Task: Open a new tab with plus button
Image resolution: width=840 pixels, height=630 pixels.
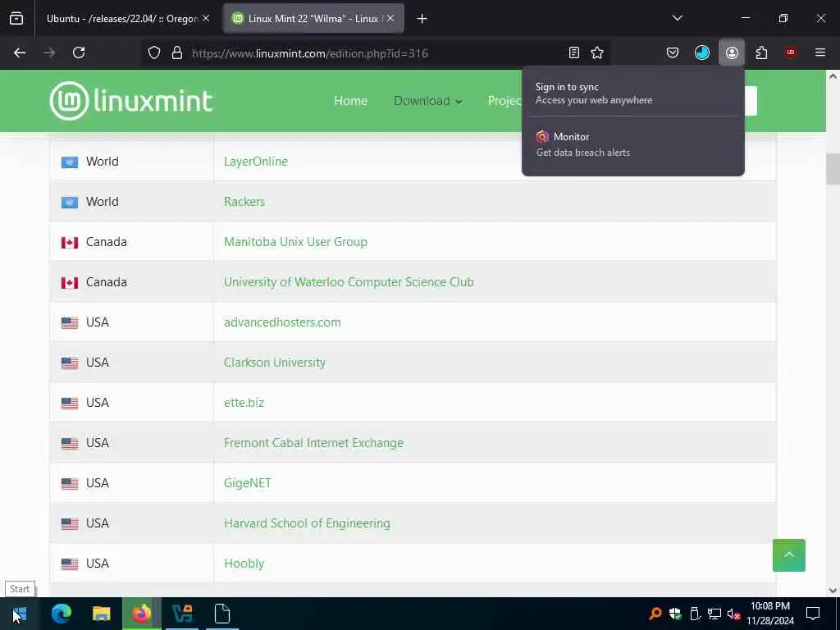Action: pos(422,19)
